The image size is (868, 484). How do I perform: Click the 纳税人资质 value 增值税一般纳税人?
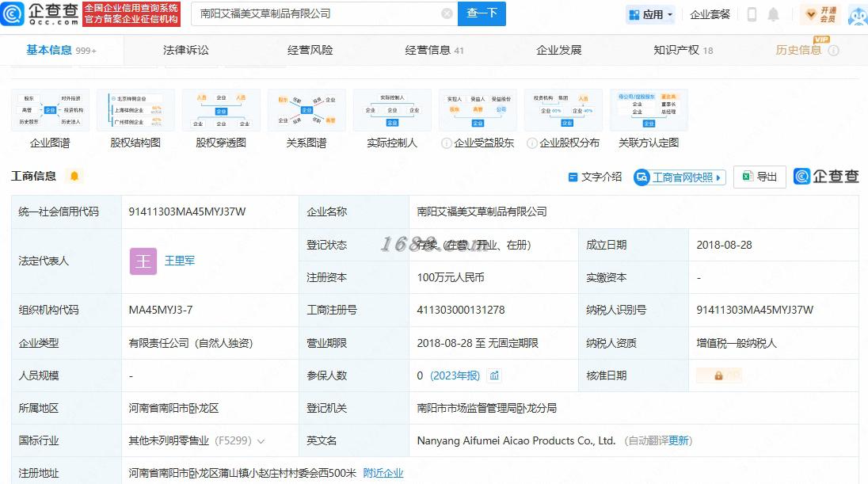tap(737, 343)
